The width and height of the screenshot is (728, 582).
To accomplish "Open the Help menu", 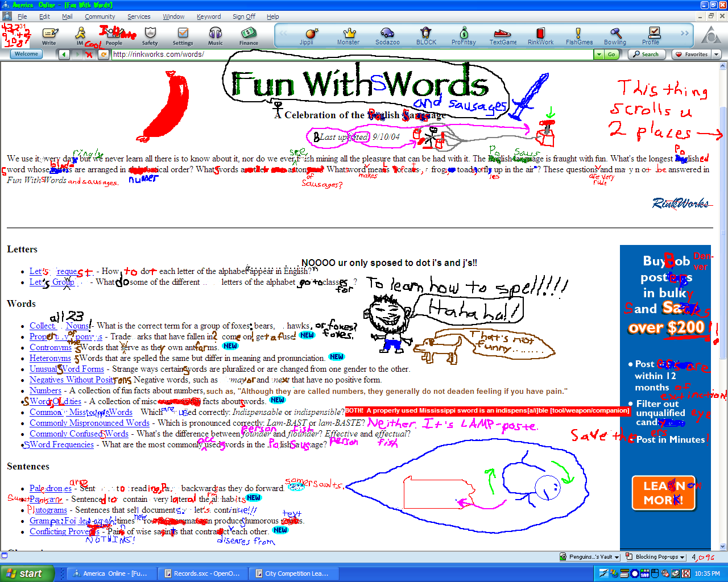I will [x=273, y=16].
